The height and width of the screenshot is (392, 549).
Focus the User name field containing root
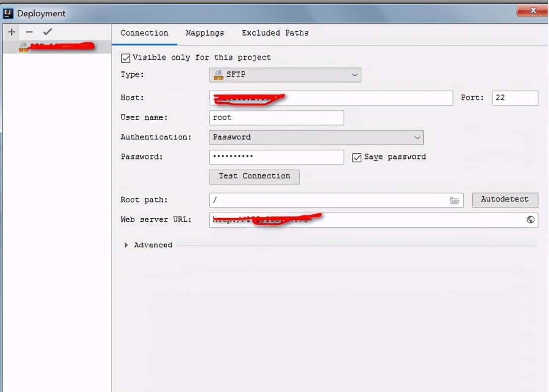click(276, 118)
